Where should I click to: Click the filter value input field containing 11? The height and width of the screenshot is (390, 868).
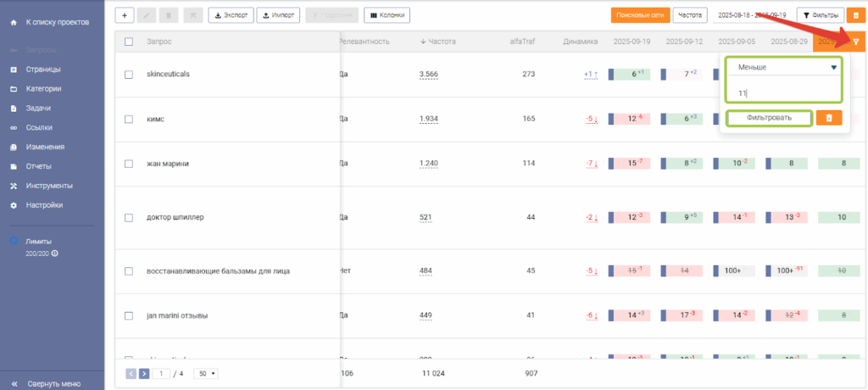click(782, 92)
